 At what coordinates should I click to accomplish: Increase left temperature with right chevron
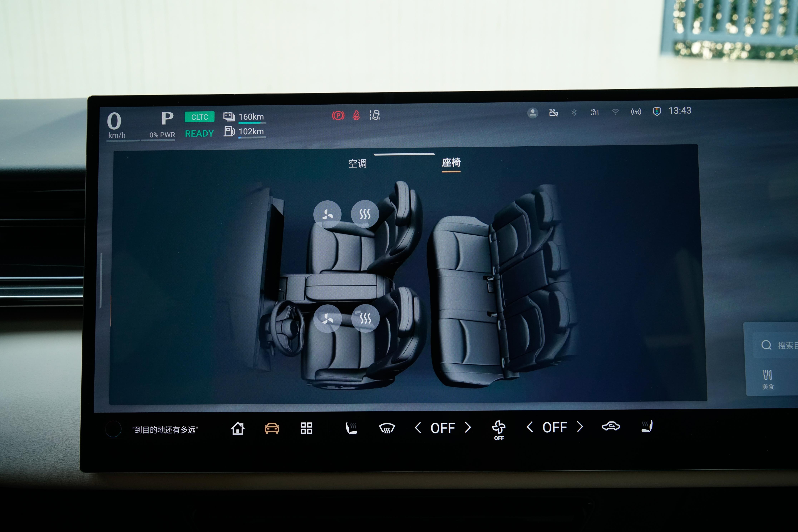pyautogui.click(x=468, y=427)
